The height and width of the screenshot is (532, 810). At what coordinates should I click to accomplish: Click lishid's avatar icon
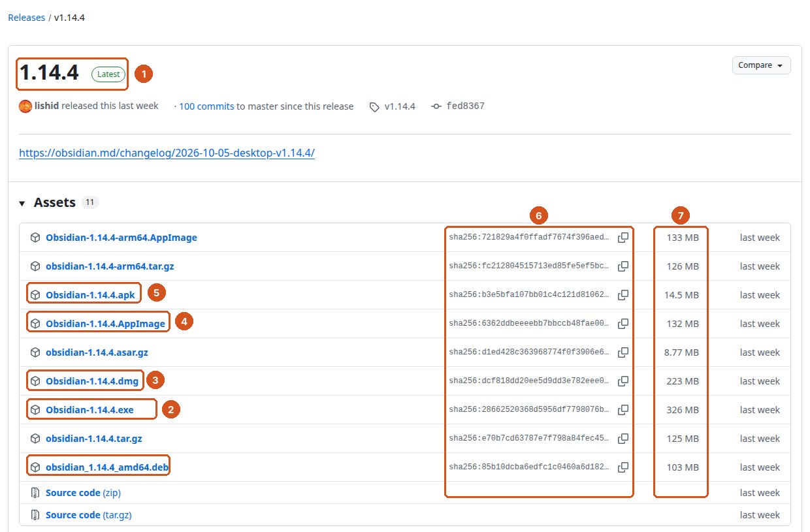coord(25,106)
